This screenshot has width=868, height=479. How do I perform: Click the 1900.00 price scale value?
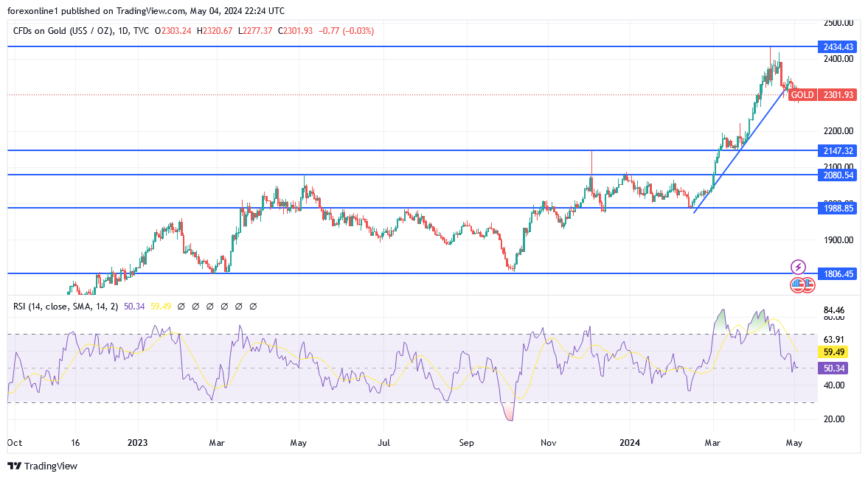coord(838,240)
